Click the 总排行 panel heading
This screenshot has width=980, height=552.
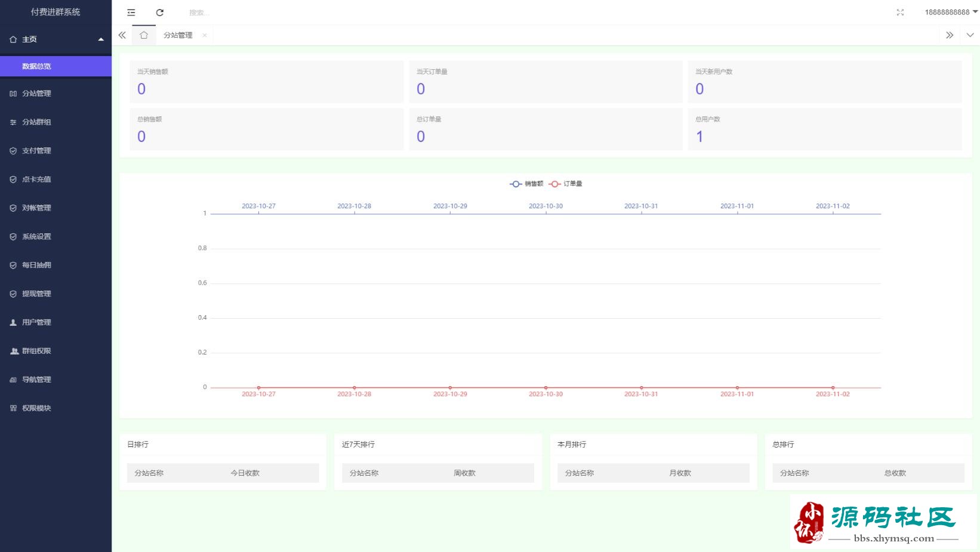(783, 445)
